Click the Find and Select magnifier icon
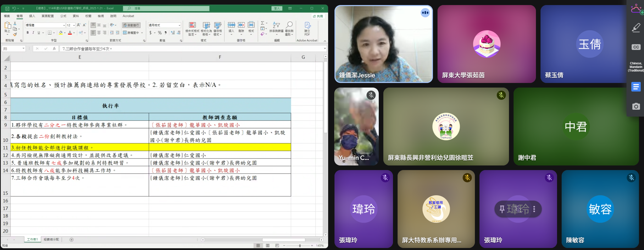This screenshot has height=250, width=644. click(x=289, y=26)
